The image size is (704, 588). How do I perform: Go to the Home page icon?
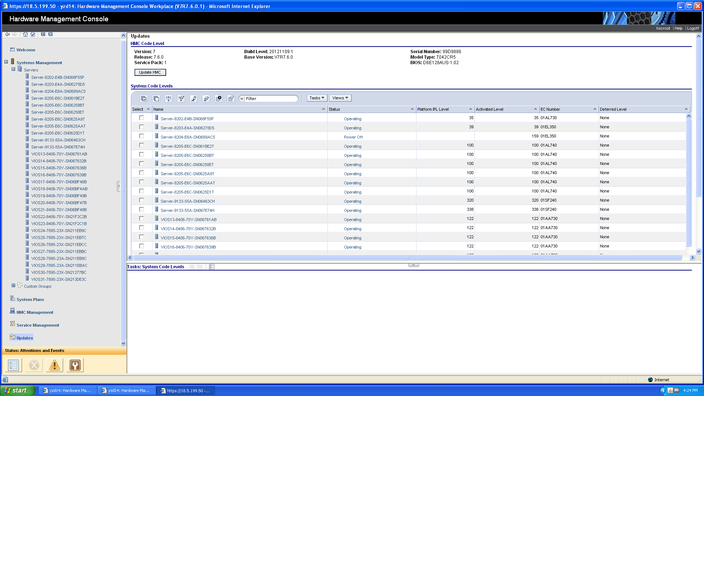(25, 34)
